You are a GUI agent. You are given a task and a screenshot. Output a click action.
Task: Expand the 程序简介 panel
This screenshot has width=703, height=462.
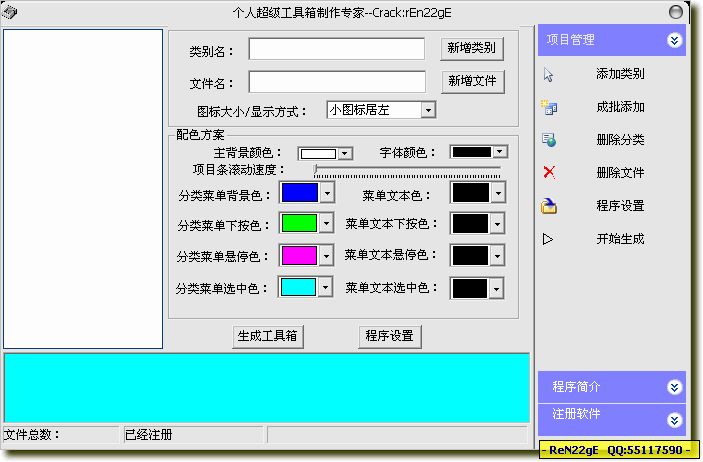coord(675,387)
